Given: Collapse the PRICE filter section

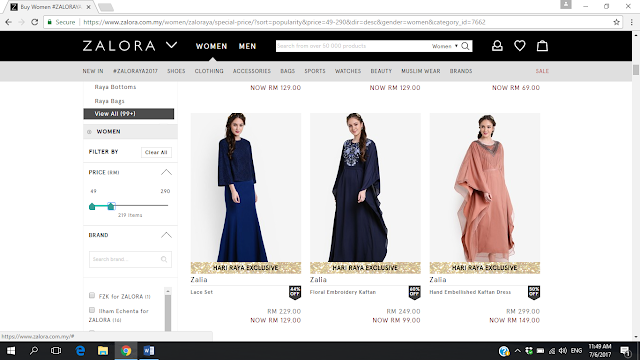Looking at the screenshot, I should click(166, 172).
